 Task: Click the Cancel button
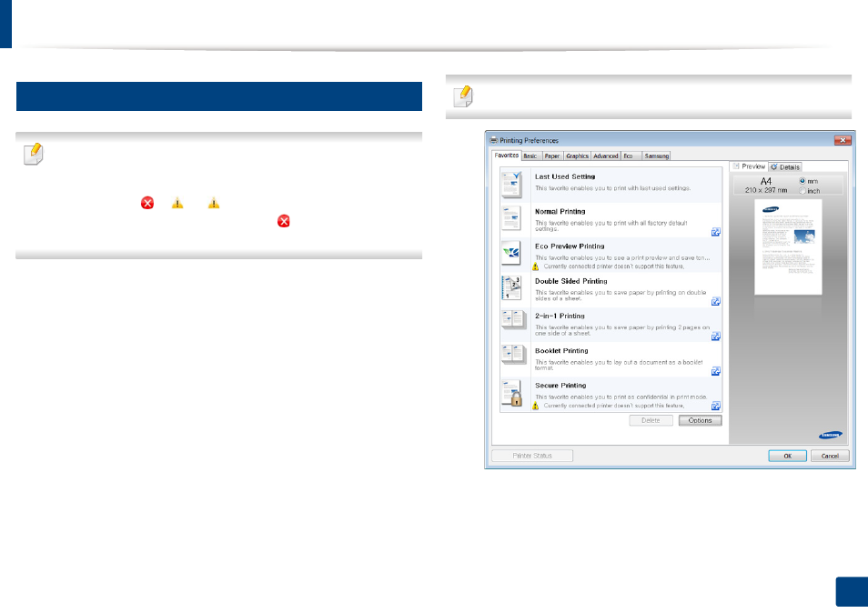coord(830,456)
